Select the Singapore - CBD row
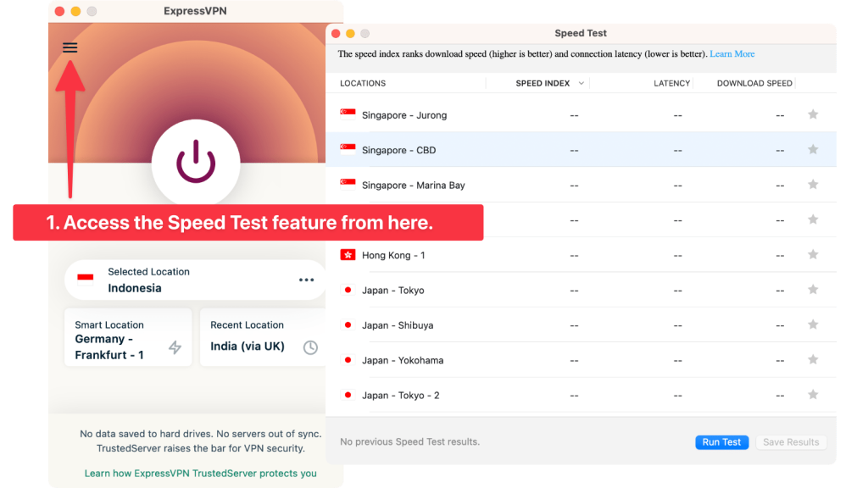This screenshot has width=868, height=488. (581, 149)
